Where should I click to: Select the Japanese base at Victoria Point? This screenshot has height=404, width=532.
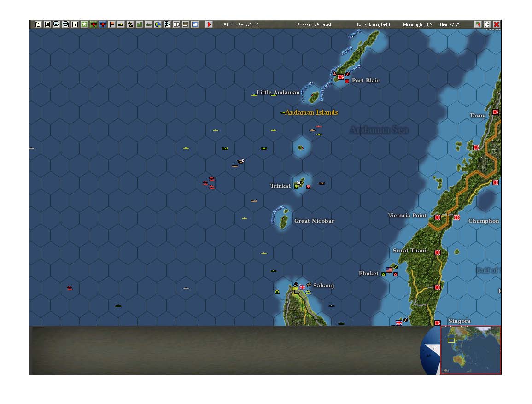[438, 217]
